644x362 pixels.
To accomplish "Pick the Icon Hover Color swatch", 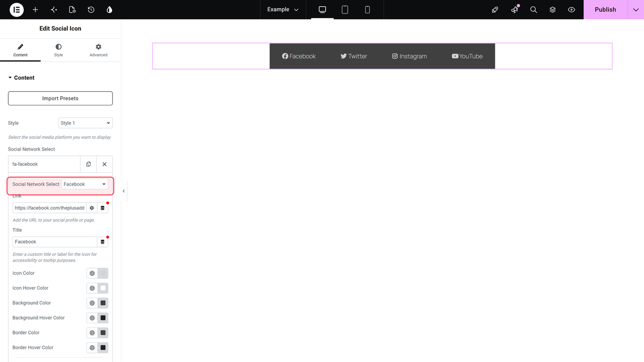I will coord(103,288).
